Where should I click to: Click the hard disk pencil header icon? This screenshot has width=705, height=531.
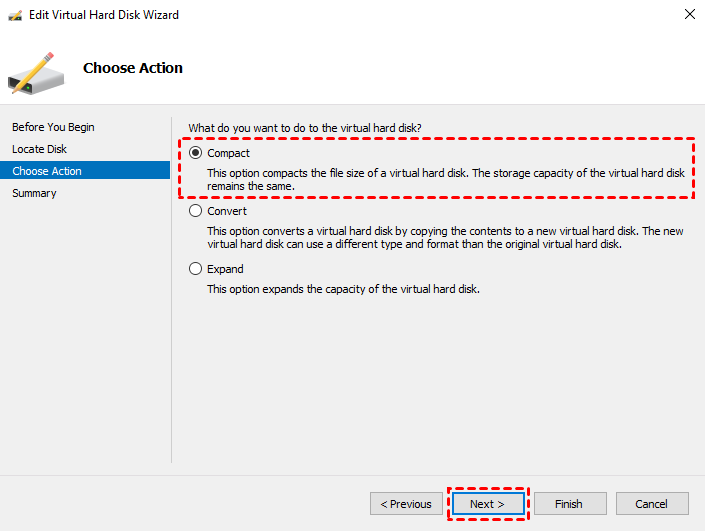(36, 71)
